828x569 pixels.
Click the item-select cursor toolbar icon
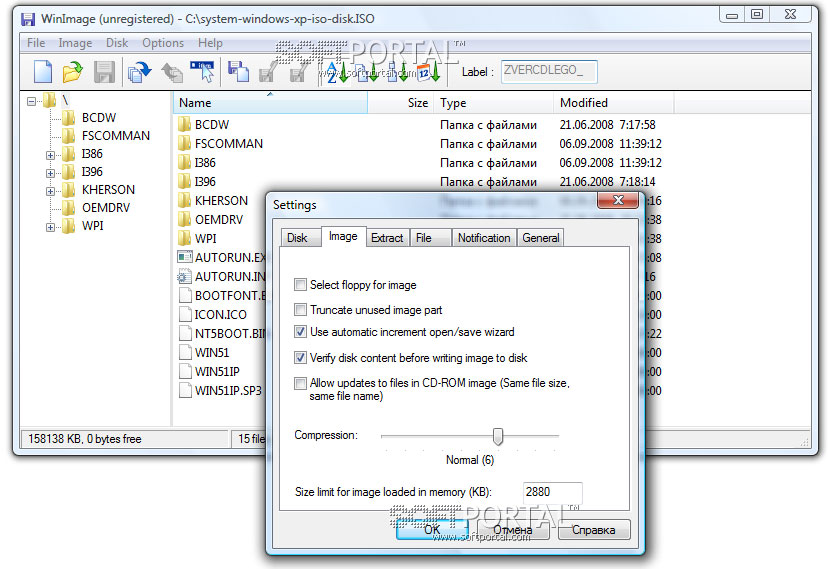pyautogui.click(x=203, y=72)
